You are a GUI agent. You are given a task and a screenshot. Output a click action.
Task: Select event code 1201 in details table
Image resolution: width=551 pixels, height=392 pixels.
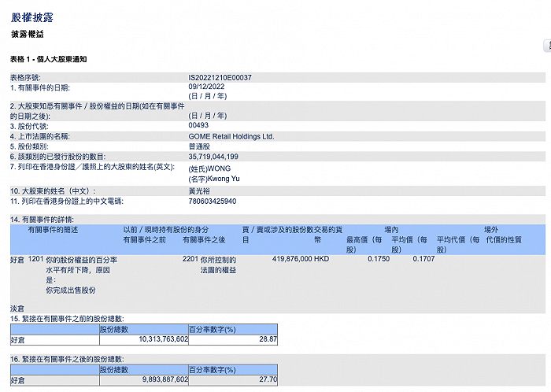click(x=35, y=259)
